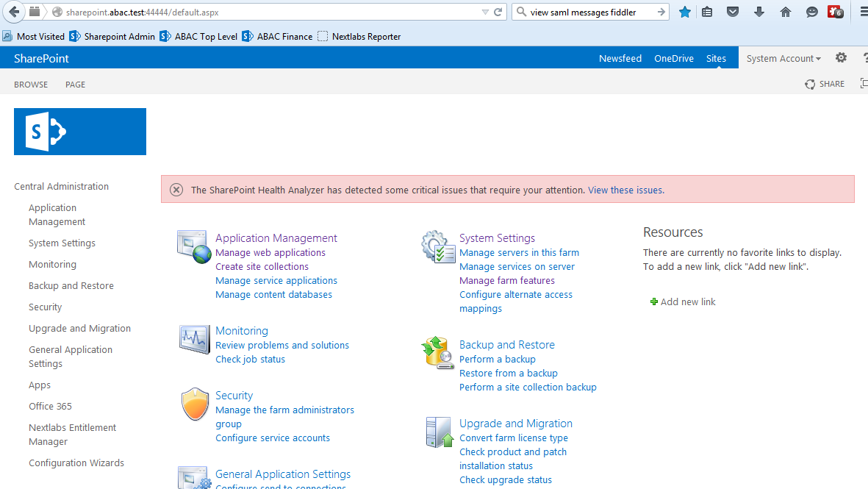Go to Newsfeed in top bar
The height and width of the screenshot is (489, 868).
coord(620,58)
